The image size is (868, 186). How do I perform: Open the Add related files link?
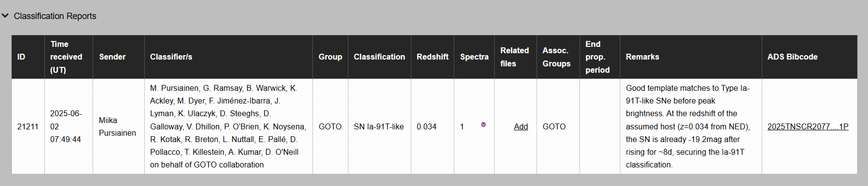tap(521, 126)
